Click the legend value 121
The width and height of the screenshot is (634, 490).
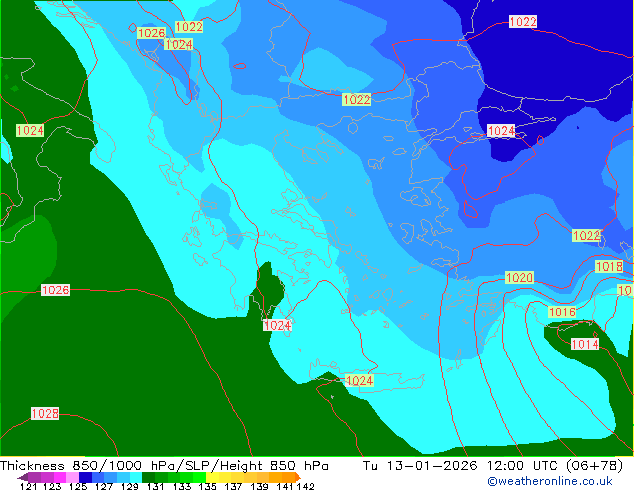(x=28, y=486)
